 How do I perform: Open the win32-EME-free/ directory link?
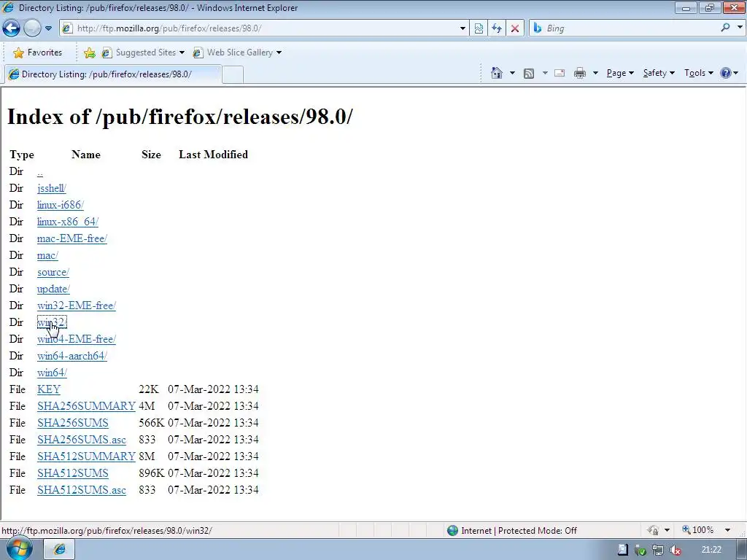(x=76, y=306)
